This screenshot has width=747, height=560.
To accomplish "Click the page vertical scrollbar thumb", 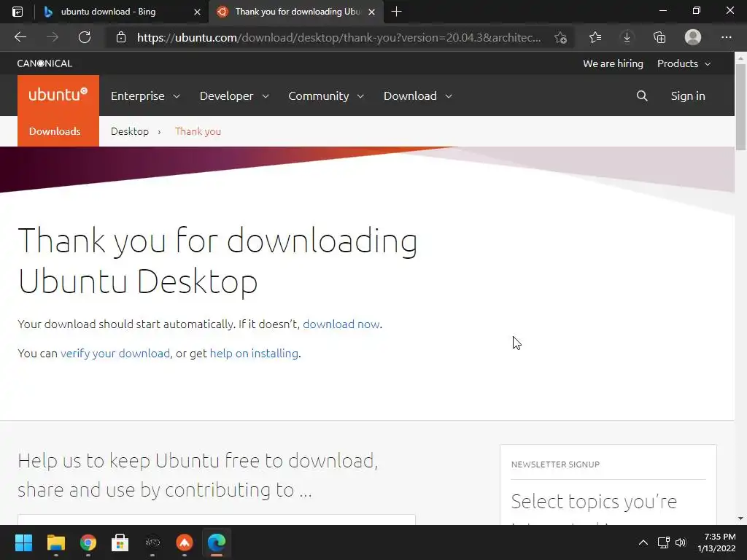I will tap(740, 106).
